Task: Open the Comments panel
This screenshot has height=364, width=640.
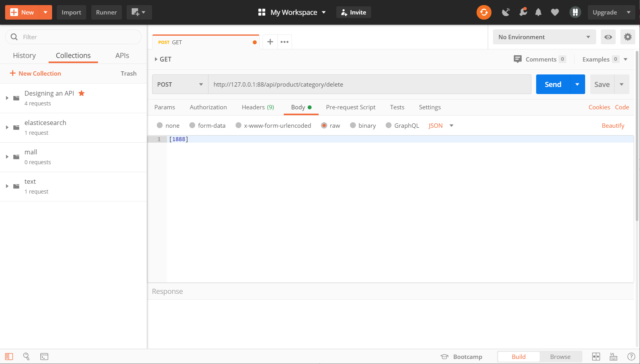Action: [x=540, y=59]
